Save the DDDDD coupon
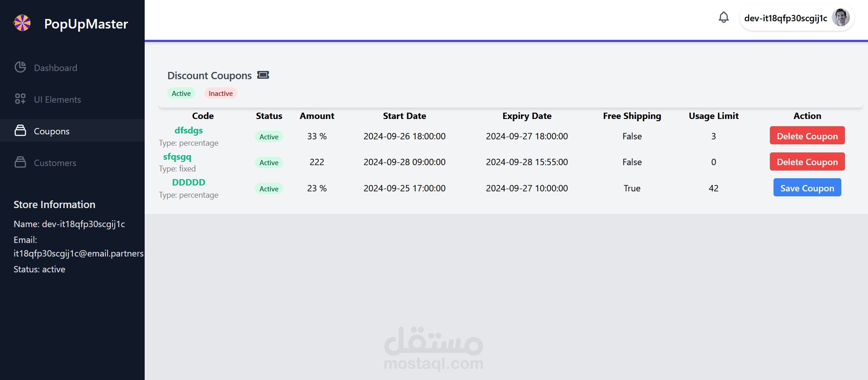The height and width of the screenshot is (380, 868). click(x=807, y=188)
